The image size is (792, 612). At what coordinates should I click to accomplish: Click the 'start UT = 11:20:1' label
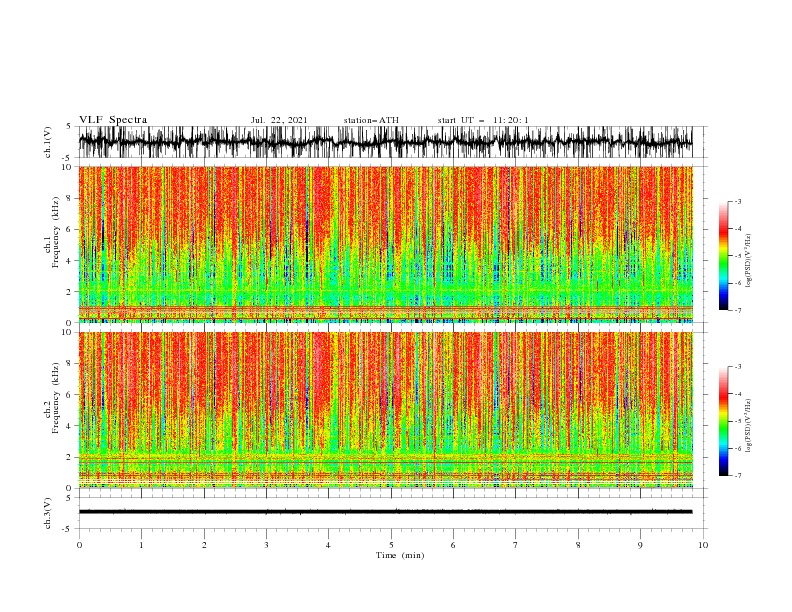coord(483,120)
